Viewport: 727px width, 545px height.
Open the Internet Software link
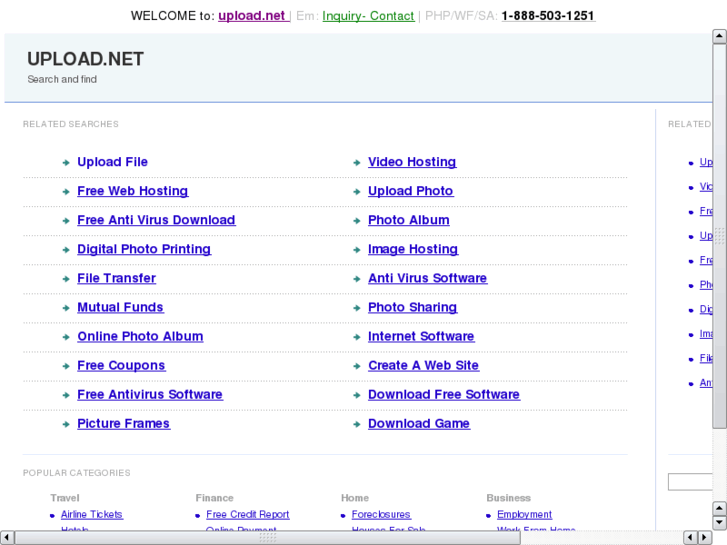pyautogui.click(x=421, y=336)
